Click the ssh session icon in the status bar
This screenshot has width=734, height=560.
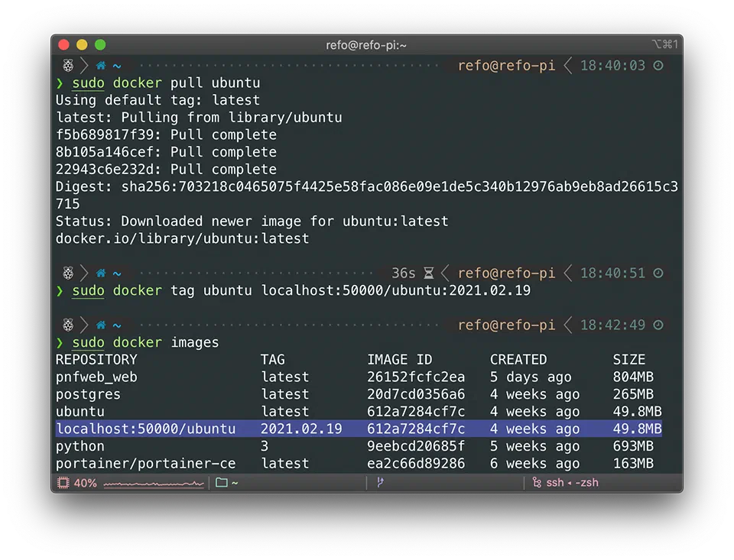535,482
